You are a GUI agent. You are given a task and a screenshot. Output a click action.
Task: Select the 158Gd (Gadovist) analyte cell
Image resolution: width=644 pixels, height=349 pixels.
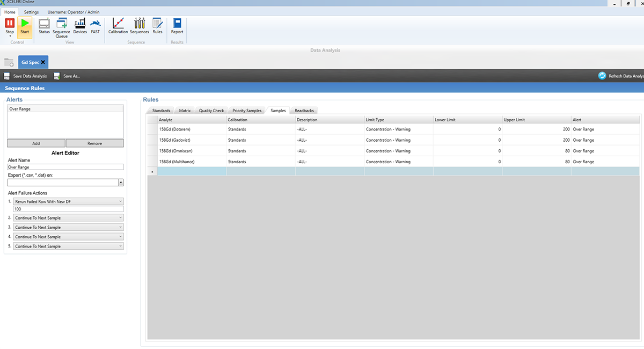click(x=192, y=140)
